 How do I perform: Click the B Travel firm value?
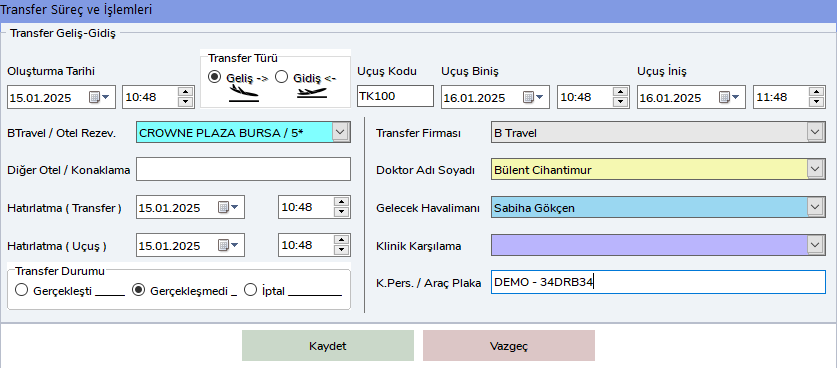pos(515,132)
